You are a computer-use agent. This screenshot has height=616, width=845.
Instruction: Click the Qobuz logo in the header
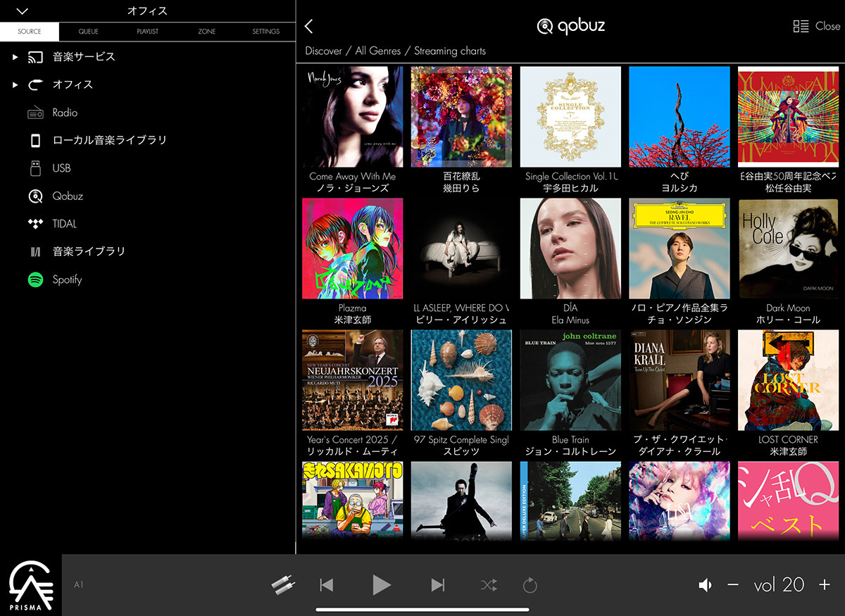[571, 26]
